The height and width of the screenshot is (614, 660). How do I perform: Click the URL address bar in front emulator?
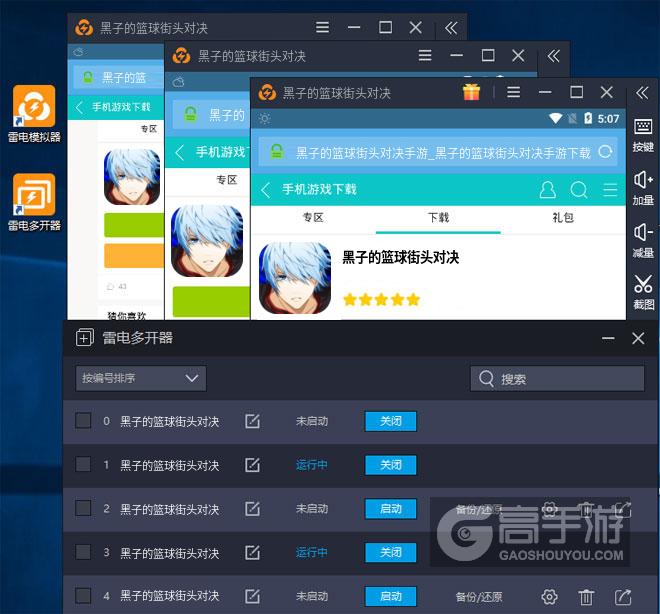point(438,152)
